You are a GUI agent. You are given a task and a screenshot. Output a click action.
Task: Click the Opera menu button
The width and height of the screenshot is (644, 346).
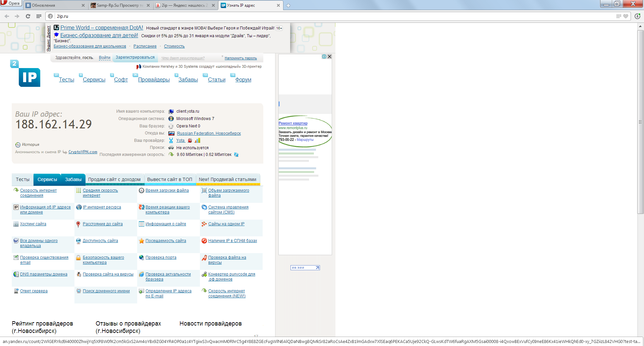[x=11, y=3]
